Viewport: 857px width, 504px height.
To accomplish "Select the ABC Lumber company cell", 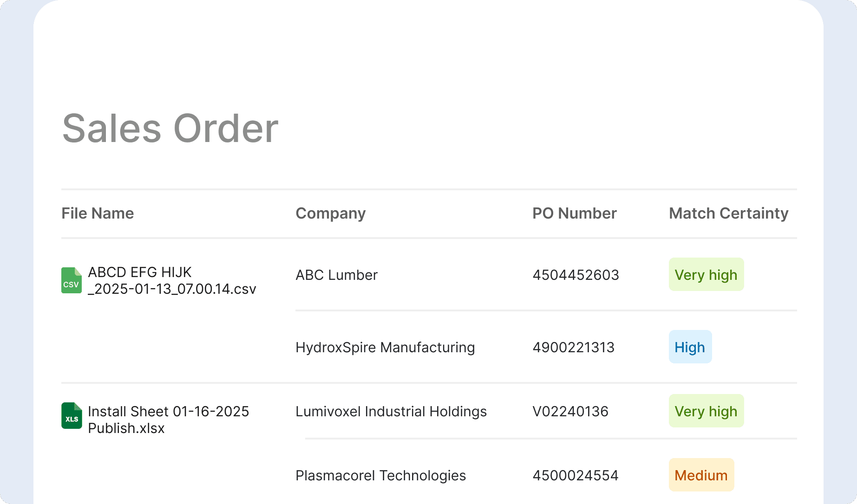I will (x=337, y=275).
